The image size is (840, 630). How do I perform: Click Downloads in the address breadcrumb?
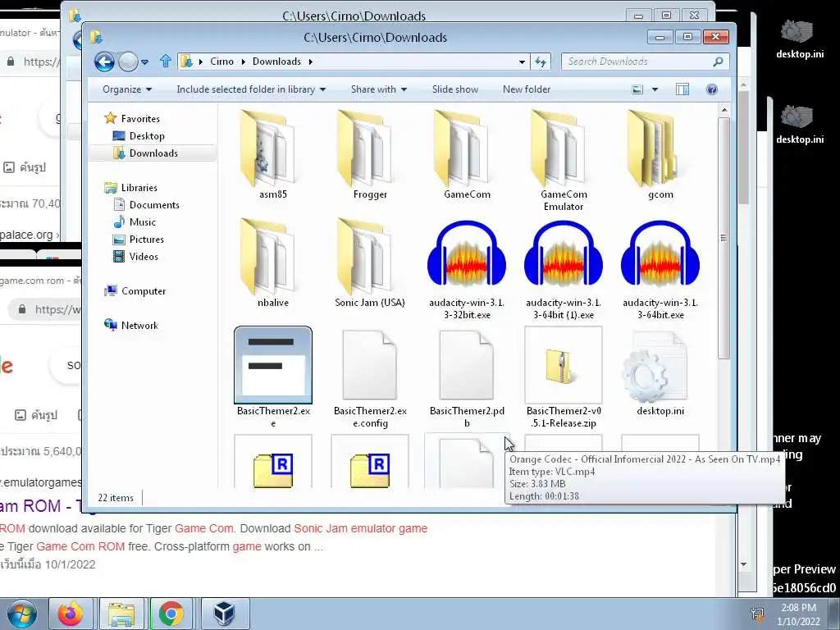click(x=276, y=62)
